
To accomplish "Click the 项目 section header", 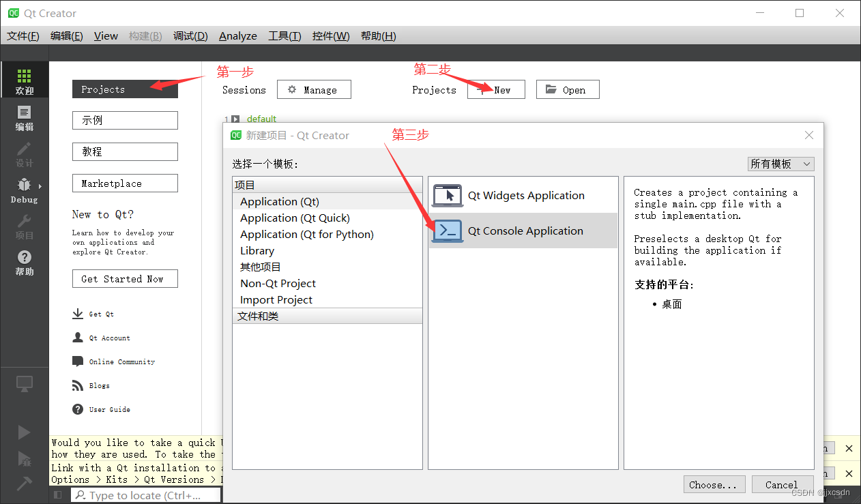I will coord(327,185).
